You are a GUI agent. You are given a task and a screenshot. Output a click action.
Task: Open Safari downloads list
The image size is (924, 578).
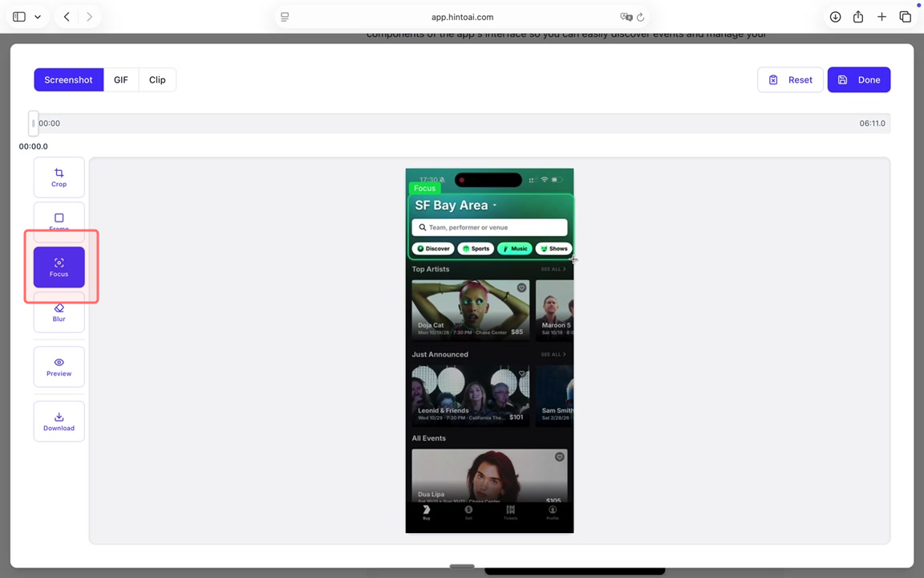(835, 17)
